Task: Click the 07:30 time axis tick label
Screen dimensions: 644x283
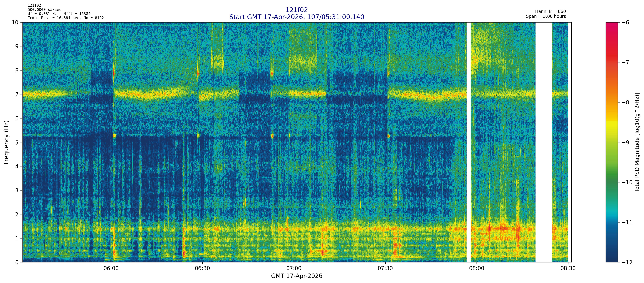Action: pyautogui.click(x=385, y=269)
